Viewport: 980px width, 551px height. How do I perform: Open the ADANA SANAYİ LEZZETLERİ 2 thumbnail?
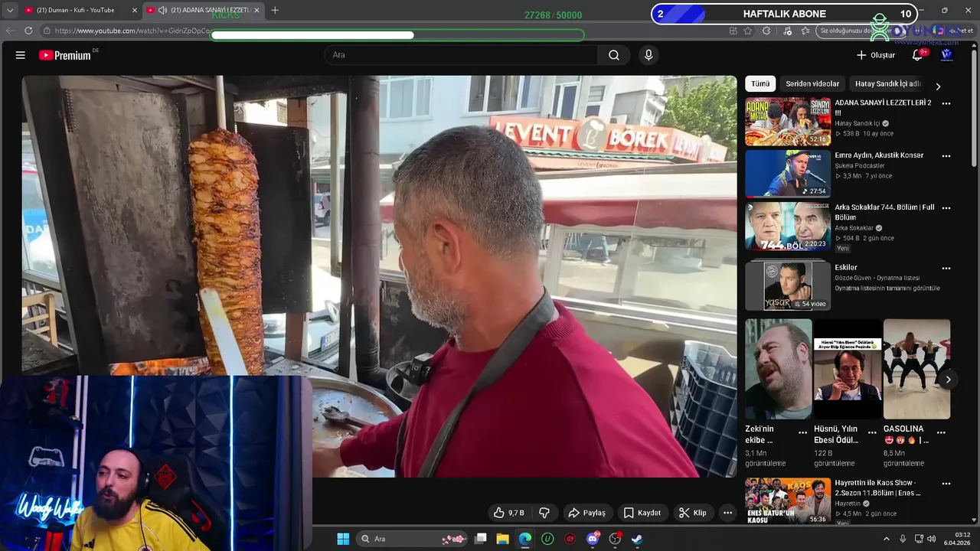[788, 122]
